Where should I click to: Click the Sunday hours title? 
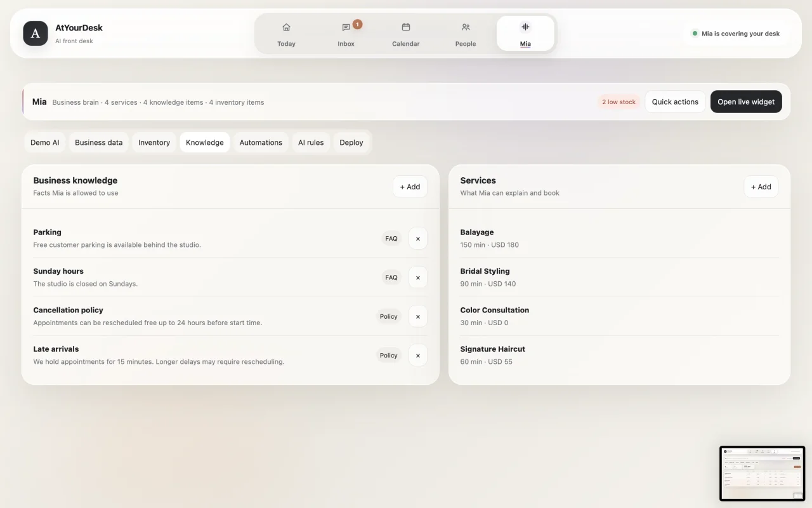coord(58,271)
